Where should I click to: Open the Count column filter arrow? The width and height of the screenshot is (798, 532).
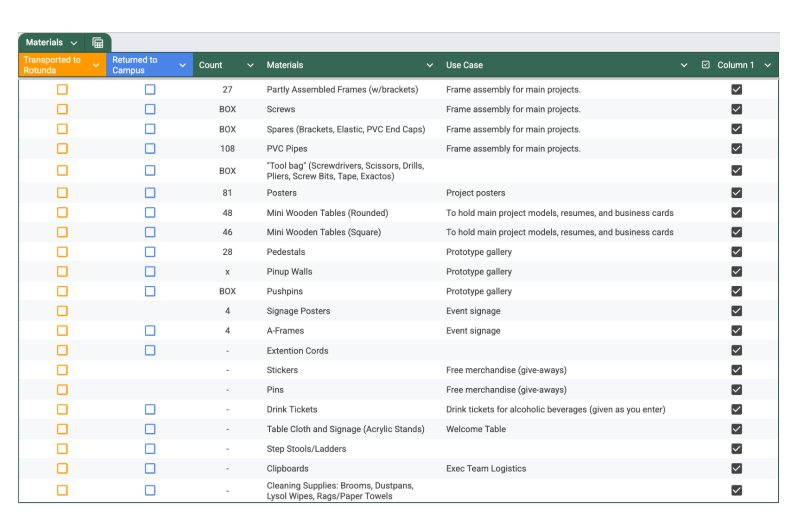pyautogui.click(x=250, y=65)
